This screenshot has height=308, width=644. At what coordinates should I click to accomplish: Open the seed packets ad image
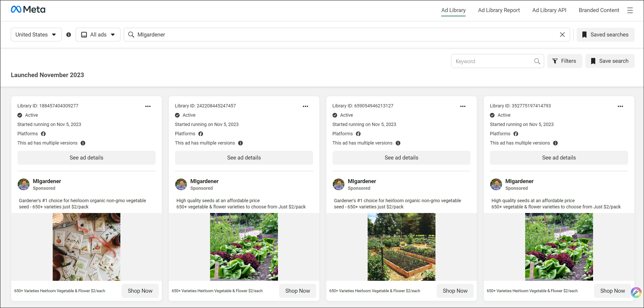pyautogui.click(x=86, y=247)
